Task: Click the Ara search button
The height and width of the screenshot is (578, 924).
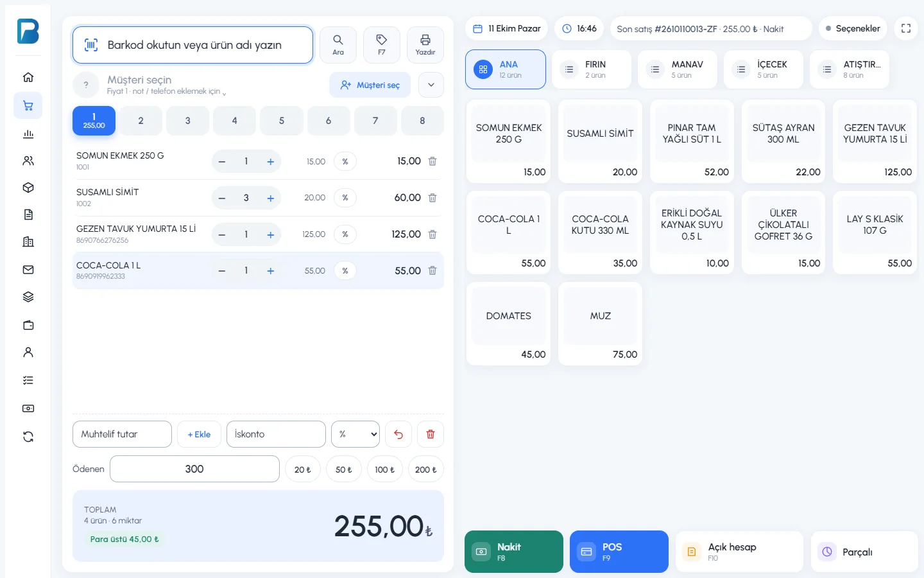Action: tap(338, 45)
